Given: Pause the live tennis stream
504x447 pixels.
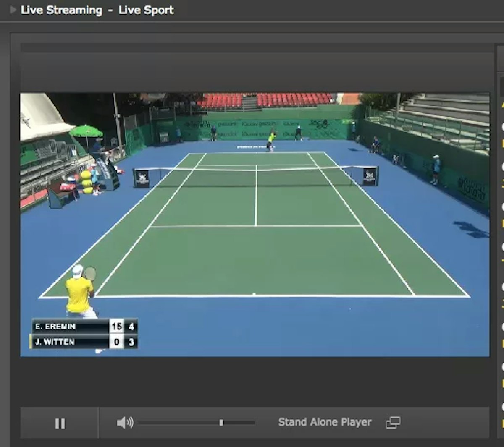Looking at the screenshot, I should tap(60, 423).
